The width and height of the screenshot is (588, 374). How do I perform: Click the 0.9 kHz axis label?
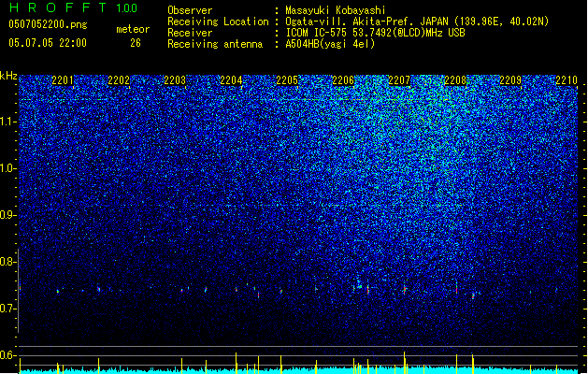pos(8,215)
